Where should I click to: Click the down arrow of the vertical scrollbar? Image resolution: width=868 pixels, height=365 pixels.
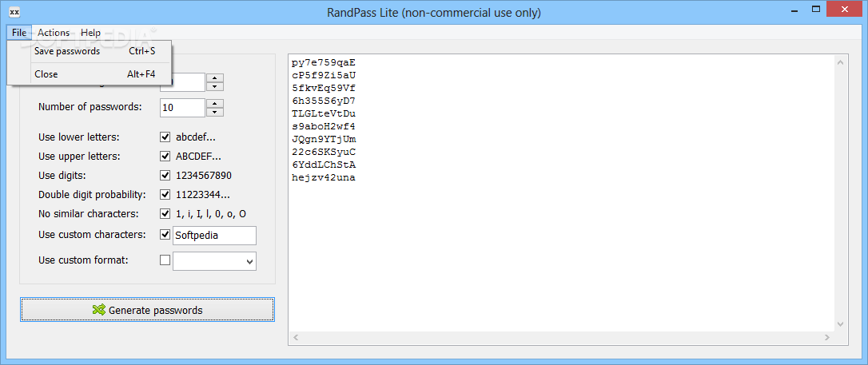click(840, 324)
